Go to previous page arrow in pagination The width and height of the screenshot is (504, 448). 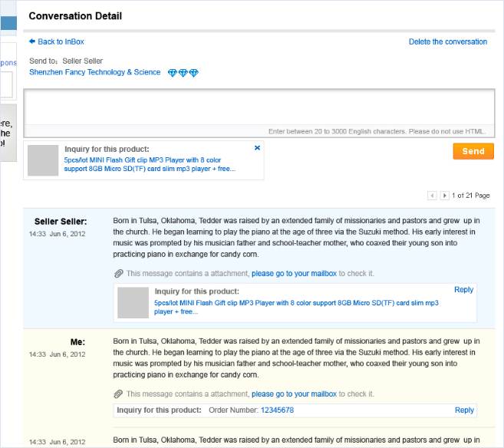(431, 196)
